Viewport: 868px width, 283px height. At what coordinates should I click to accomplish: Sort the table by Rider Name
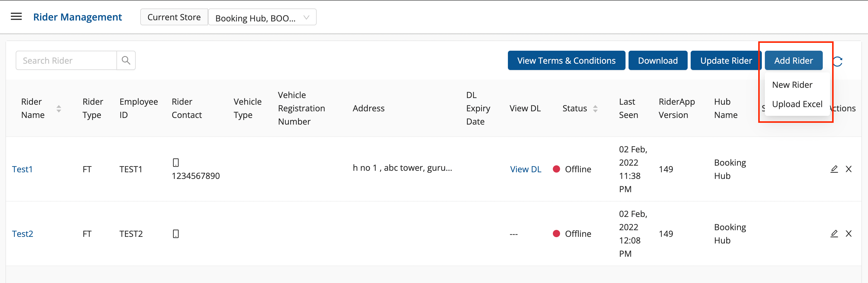pyautogui.click(x=59, y=109)
